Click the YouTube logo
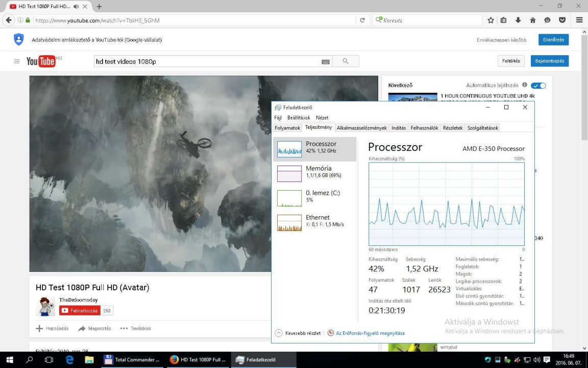588x368 pixels. pos(41,61)
